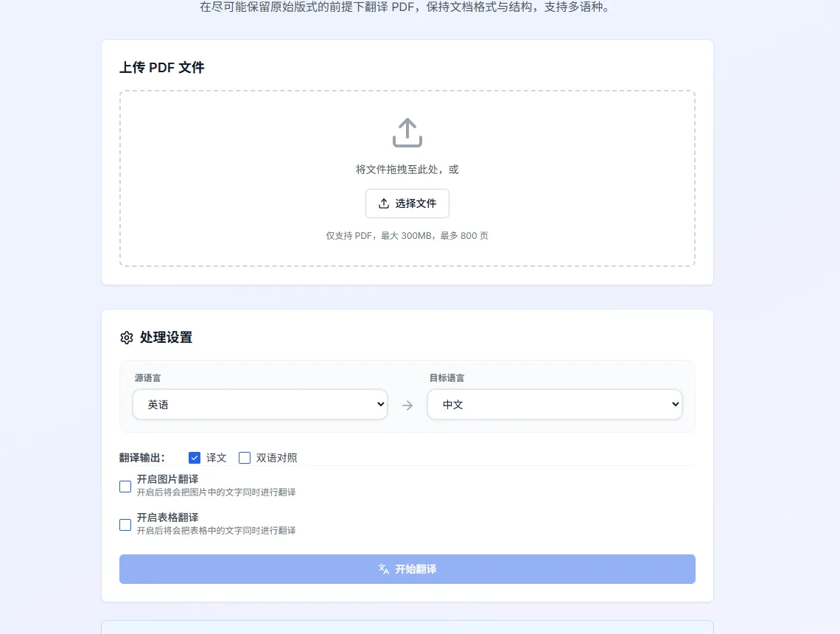Image resolution: width=840 pixels, height=634 pixels.
Task: Enable the 双语对照 checkbox
Action: click(245, 458)
